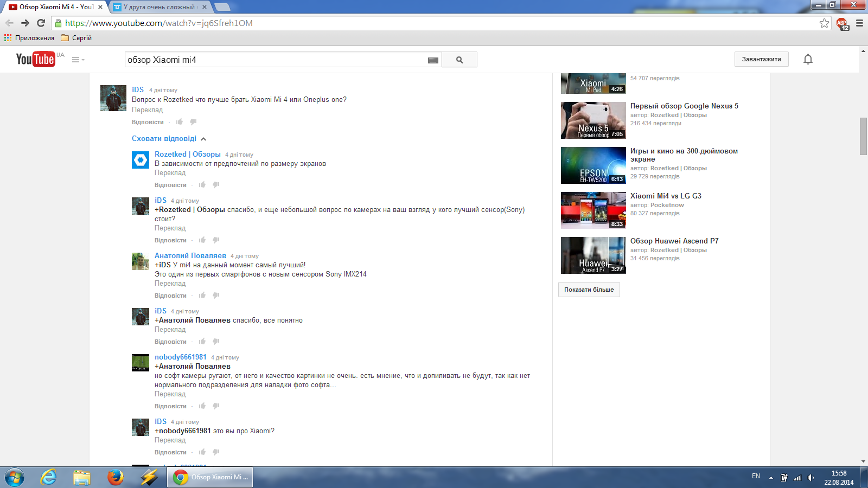
Task: Click the Завантажити upload button
Action: pos(761,59)
